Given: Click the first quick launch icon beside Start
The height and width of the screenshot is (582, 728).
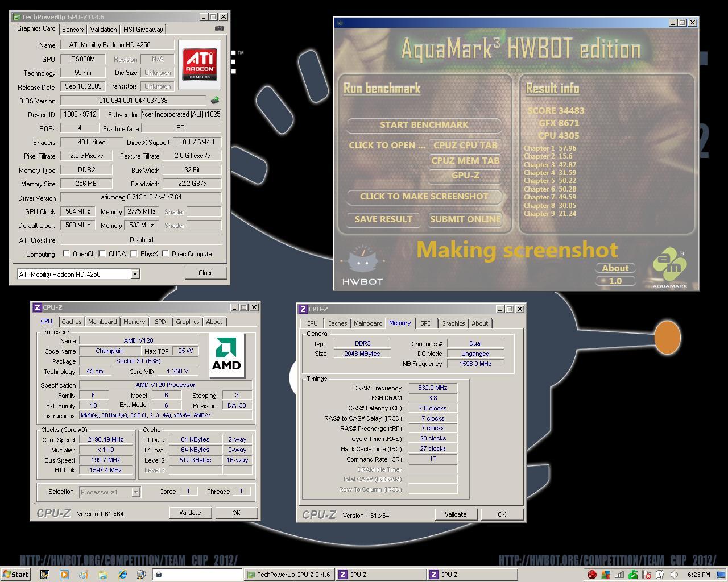Looking at the screenshot, I should 44,575.
